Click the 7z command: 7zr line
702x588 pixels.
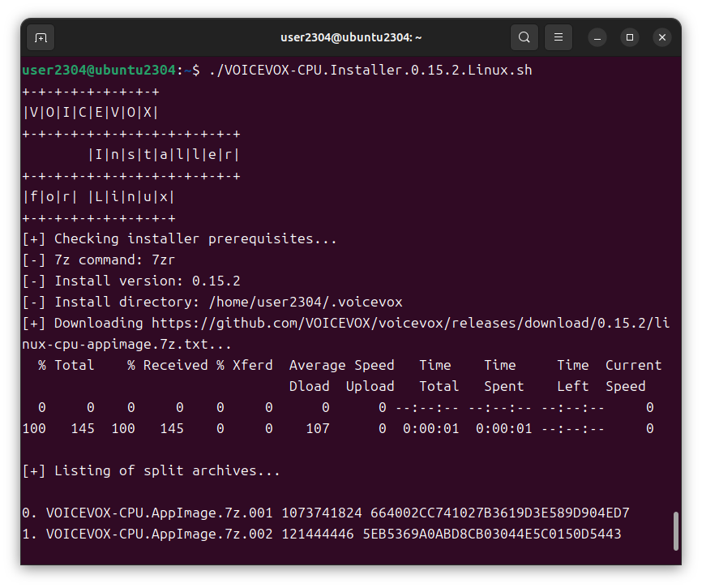(99, 260)
